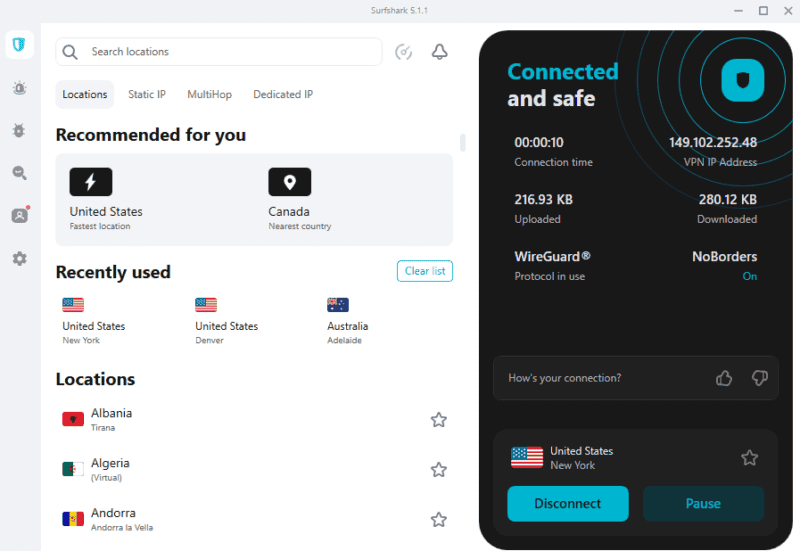
Task: Open the Dedicated IP tab
Action: [283, 94]
